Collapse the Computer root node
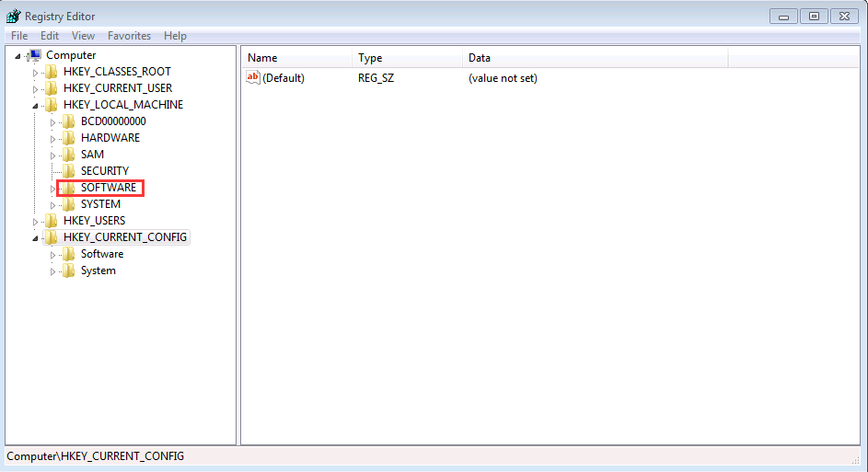 pyautogui.click(x=17, y=56)
